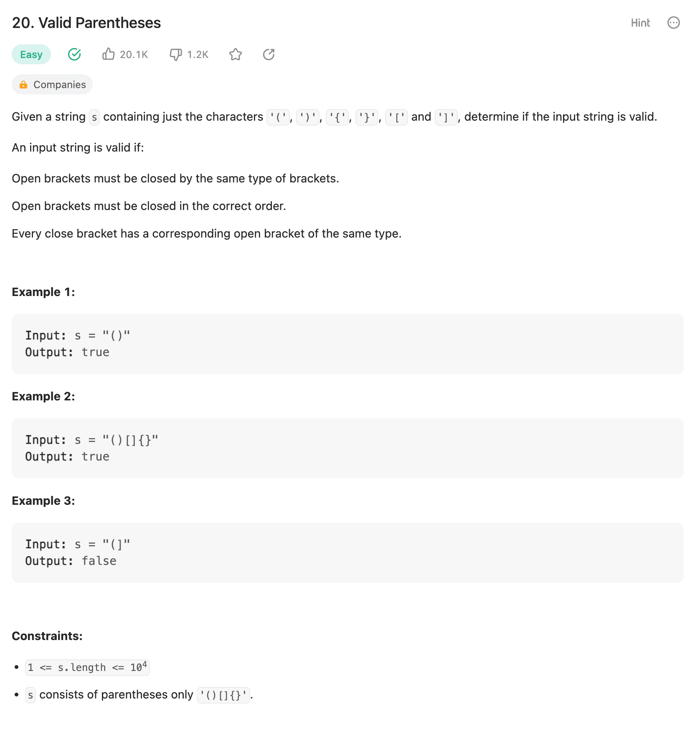Click the share arrow icon
This screenshot has height=734, width=700.
click(269, 54)
